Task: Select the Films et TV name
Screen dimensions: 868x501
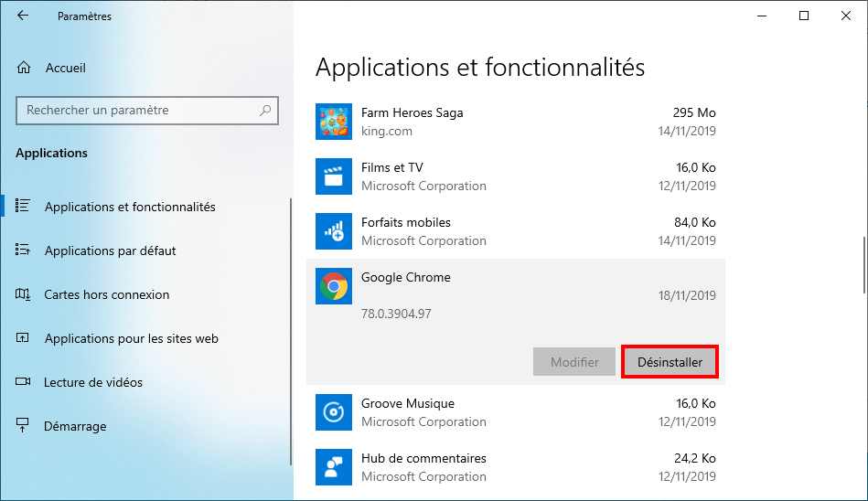Action: coord(392,167)
